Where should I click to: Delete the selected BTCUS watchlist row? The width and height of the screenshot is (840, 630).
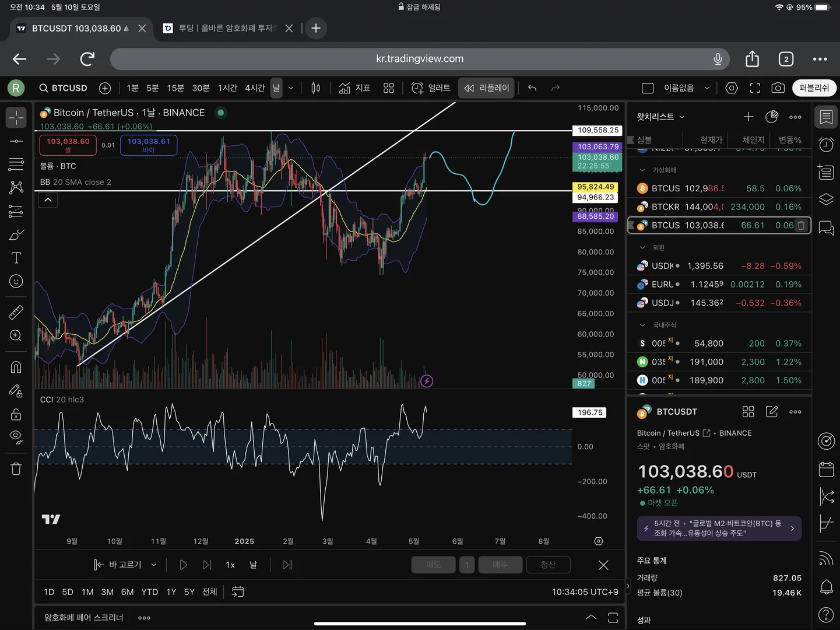tap(802, 225)
